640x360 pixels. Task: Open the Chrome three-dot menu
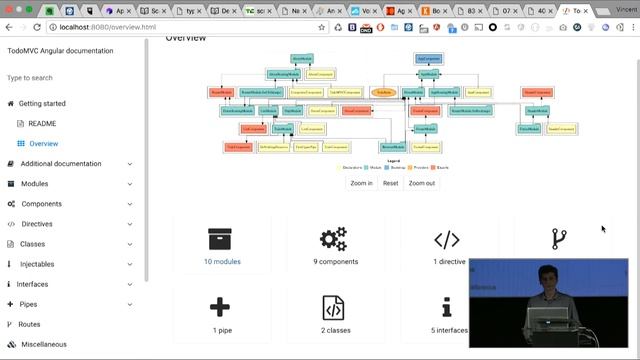(x=633, y=27)
